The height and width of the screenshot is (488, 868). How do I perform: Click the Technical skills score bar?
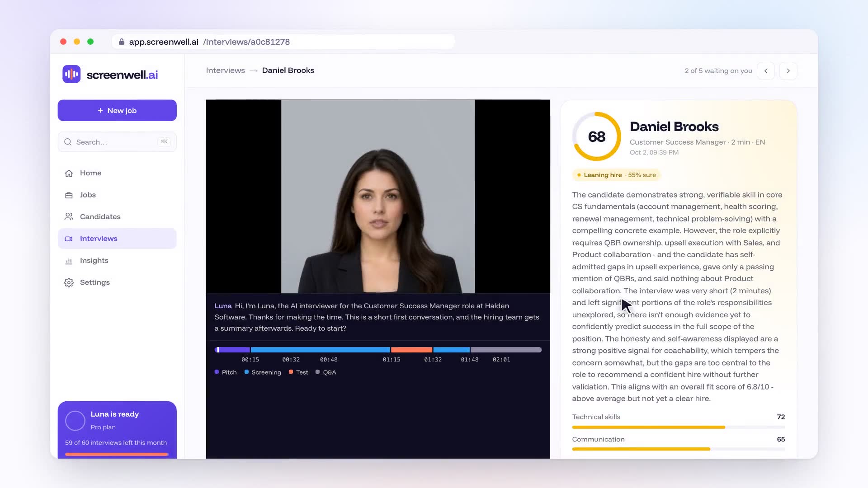click(678, 427)
